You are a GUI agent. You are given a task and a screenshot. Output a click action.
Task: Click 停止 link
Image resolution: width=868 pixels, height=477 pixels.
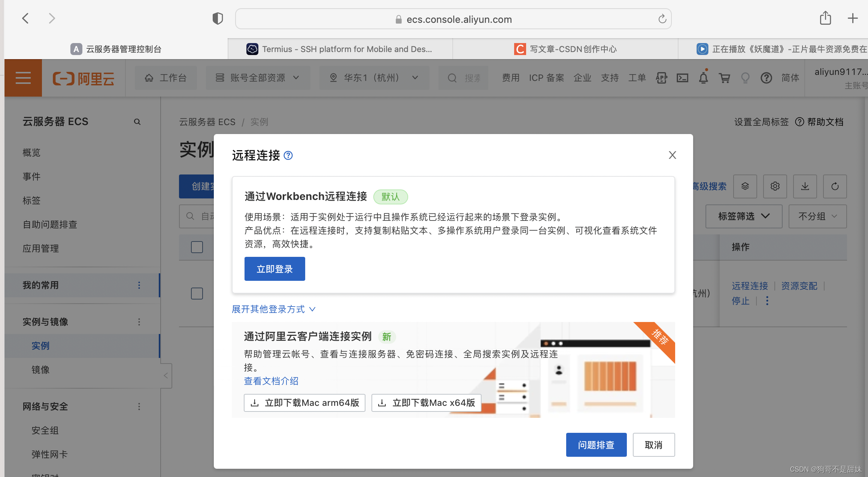click(741, 301)
